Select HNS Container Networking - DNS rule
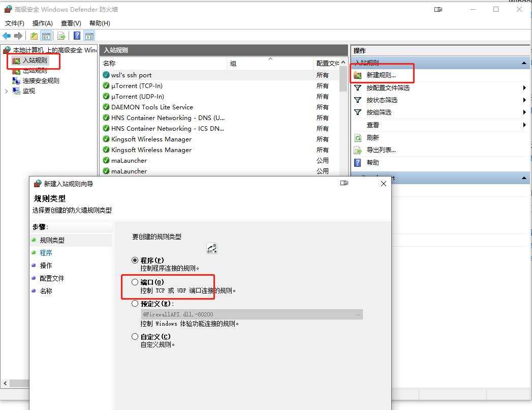This screenshot has width=532, height=410. [220, 118]
